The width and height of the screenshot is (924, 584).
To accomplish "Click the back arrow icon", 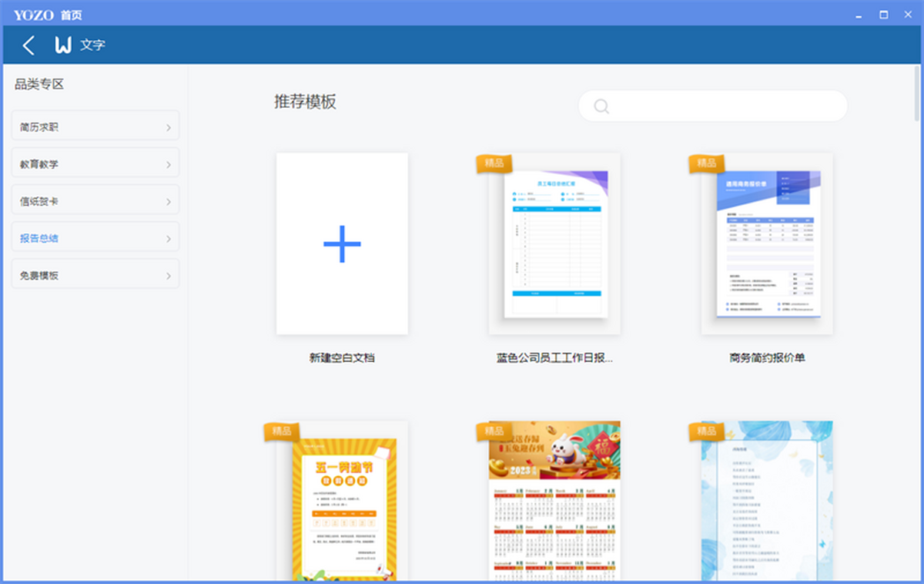I will tap(28, 45).
